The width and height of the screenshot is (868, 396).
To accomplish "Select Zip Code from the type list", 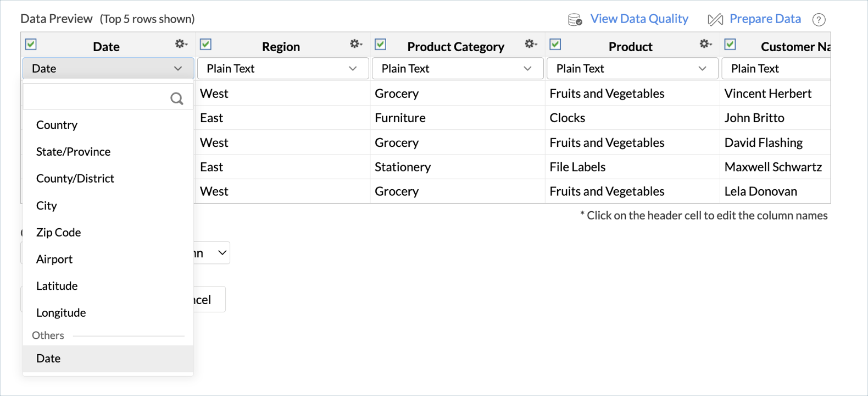I will pyautogui.click(x=59, y=233).
